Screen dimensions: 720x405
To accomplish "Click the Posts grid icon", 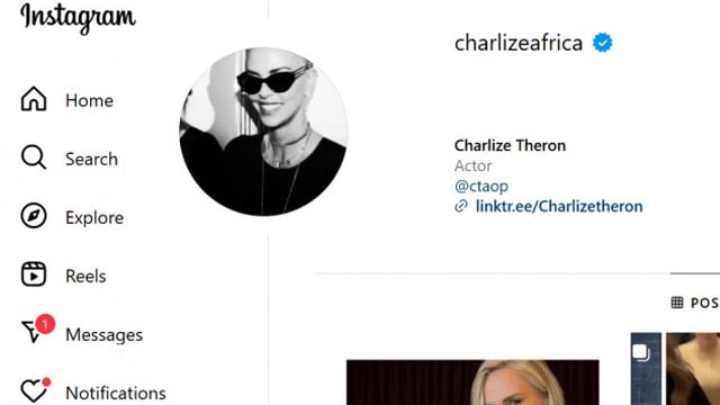I will [x=677, y=302].
